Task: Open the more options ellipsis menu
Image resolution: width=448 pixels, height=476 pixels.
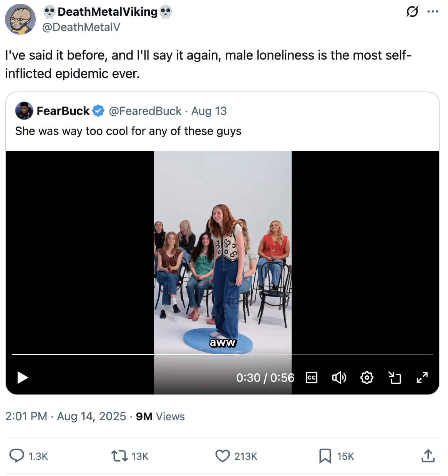Action: [433, 12]
